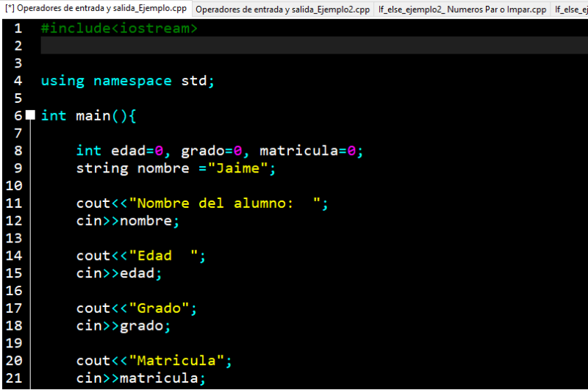Click the 'matricula=0' variable initialization

(x=310, y=151)
